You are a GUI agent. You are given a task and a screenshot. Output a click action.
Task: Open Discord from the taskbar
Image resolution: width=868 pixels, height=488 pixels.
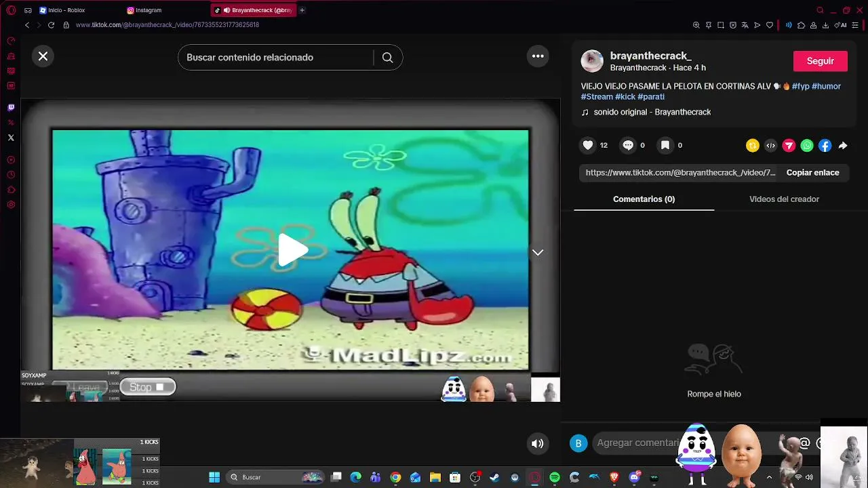click(x=634, y=477)
